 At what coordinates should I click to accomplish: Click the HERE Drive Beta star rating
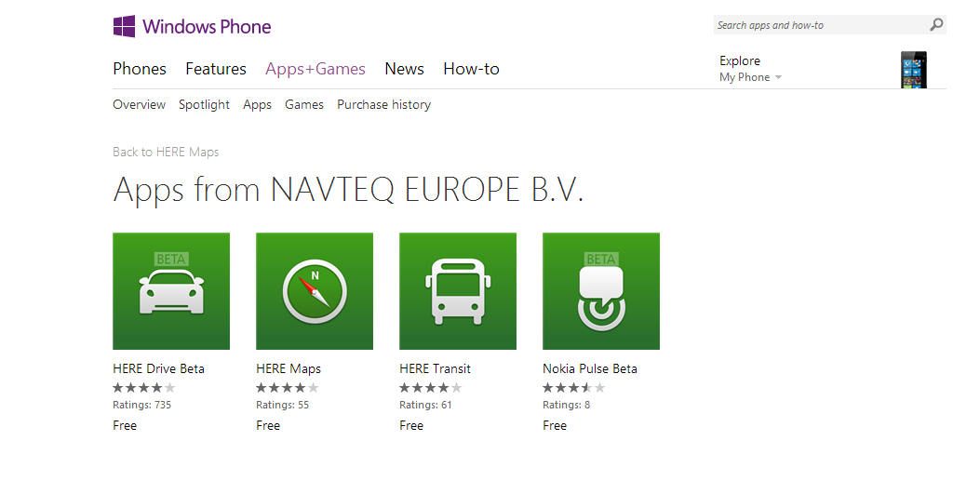(144, 388)
